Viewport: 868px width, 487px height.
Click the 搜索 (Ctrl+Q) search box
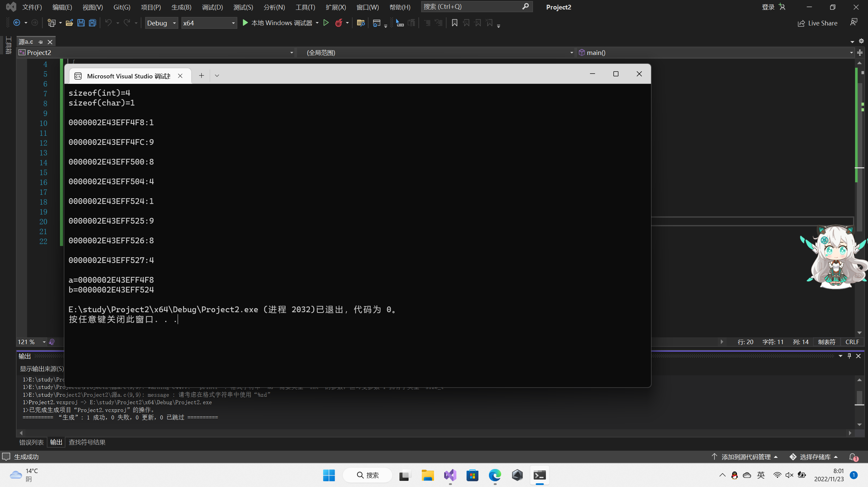pyautogui.click(x=475, y=6)
